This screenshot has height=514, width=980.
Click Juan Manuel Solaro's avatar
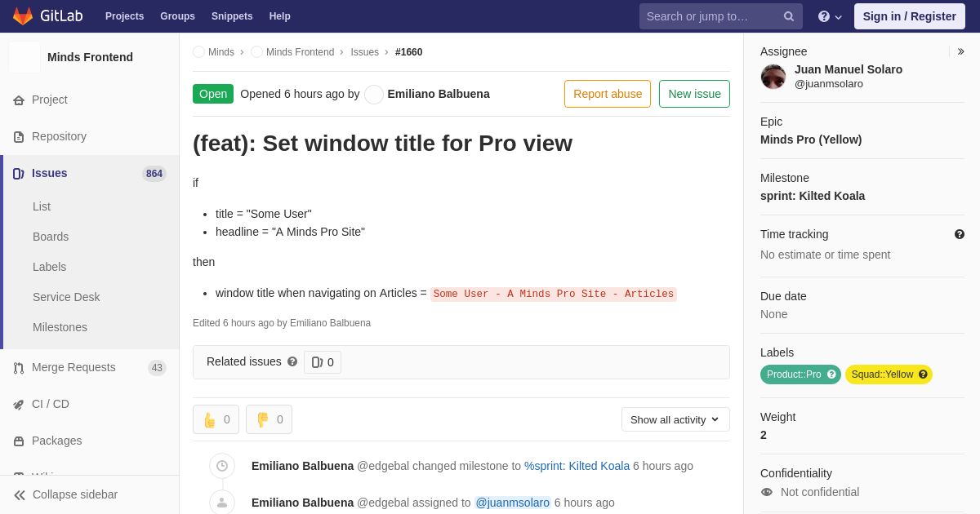click(x=773, y=77)
